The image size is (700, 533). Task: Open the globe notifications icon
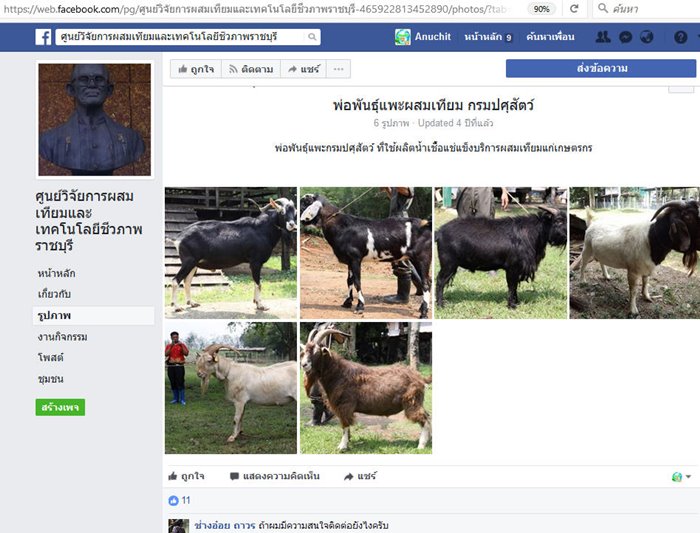pyautogui.click(x=646, y=37)
